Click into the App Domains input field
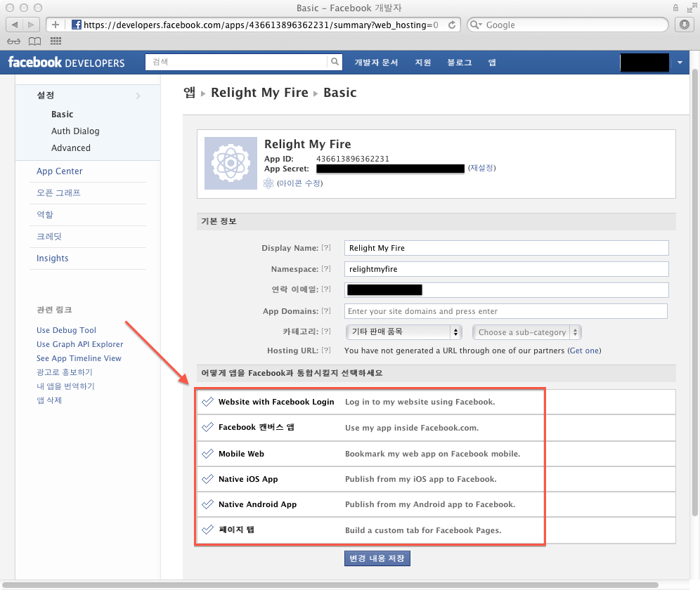This screenshot has height=590, width=700. [x=505, y=311]
